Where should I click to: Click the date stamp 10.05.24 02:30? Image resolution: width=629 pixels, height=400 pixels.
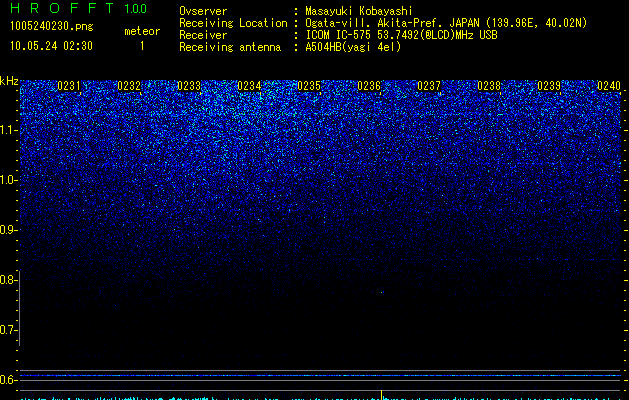click(51, 46)
